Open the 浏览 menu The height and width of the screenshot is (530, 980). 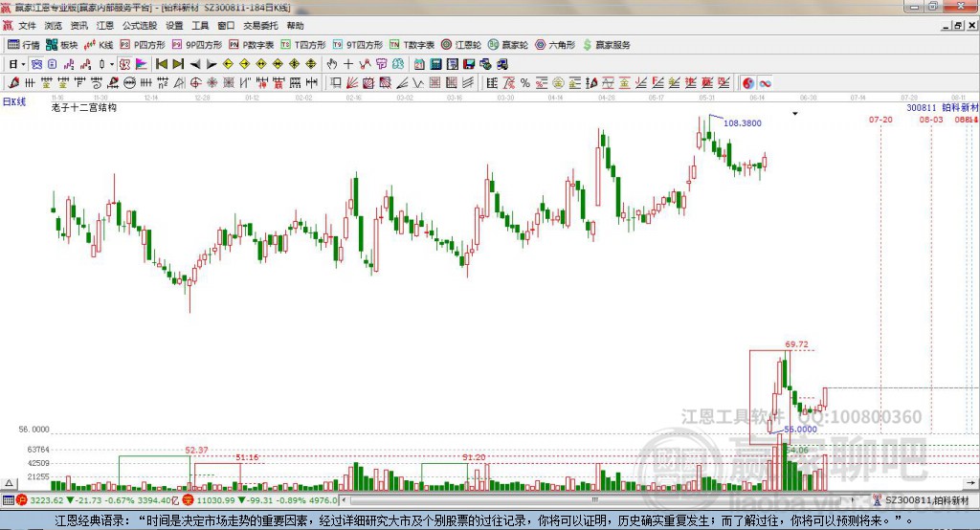tap(54, 26)
